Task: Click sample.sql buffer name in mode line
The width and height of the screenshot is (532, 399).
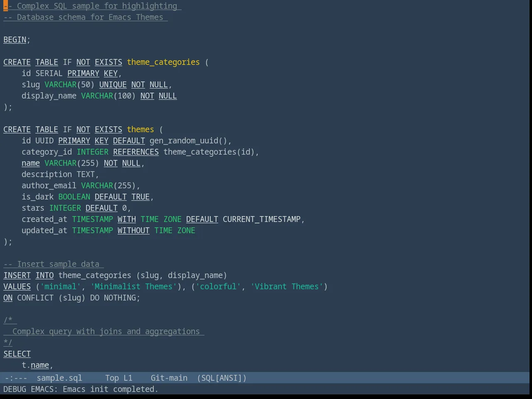Action: 59,378
